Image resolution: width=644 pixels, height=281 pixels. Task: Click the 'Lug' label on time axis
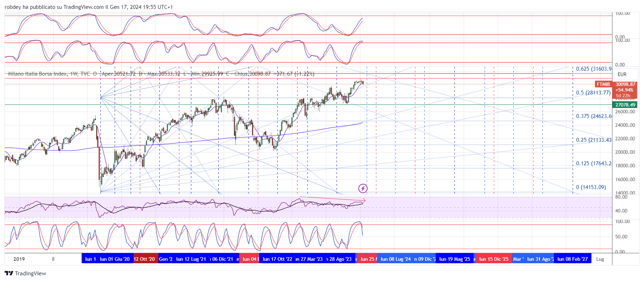(600, 259)
